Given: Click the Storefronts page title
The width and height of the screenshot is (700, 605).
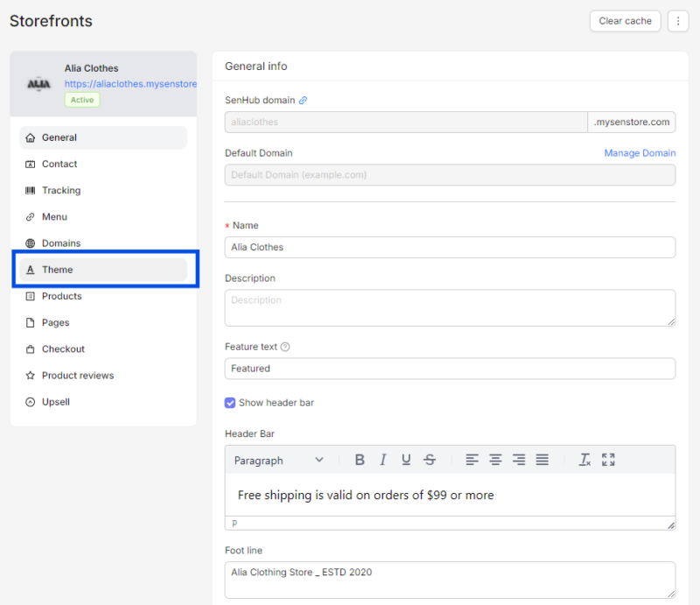Looking at the screenshot, I should 51,21.
